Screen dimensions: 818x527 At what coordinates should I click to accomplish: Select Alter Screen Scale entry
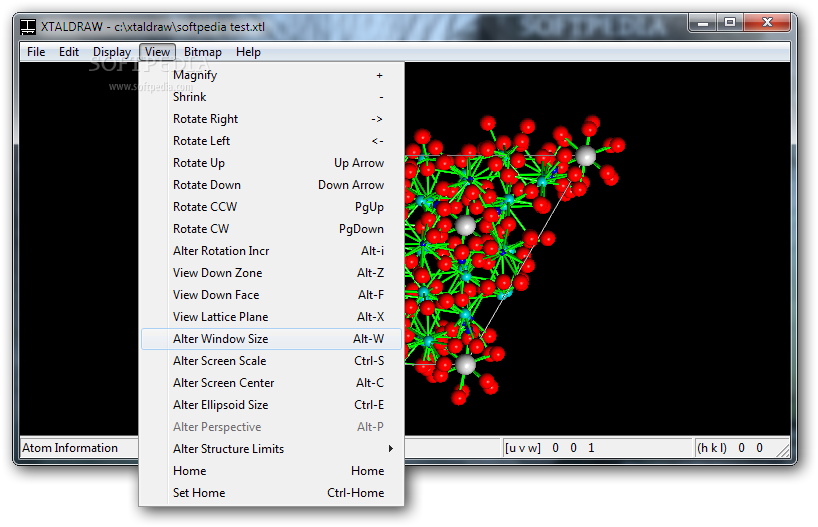click(x=271, y=361)
